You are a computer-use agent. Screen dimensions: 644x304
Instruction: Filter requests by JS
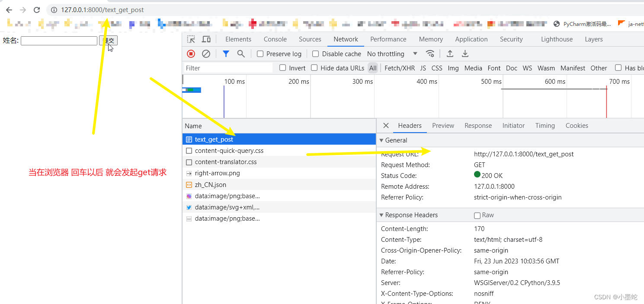(423, 68)
